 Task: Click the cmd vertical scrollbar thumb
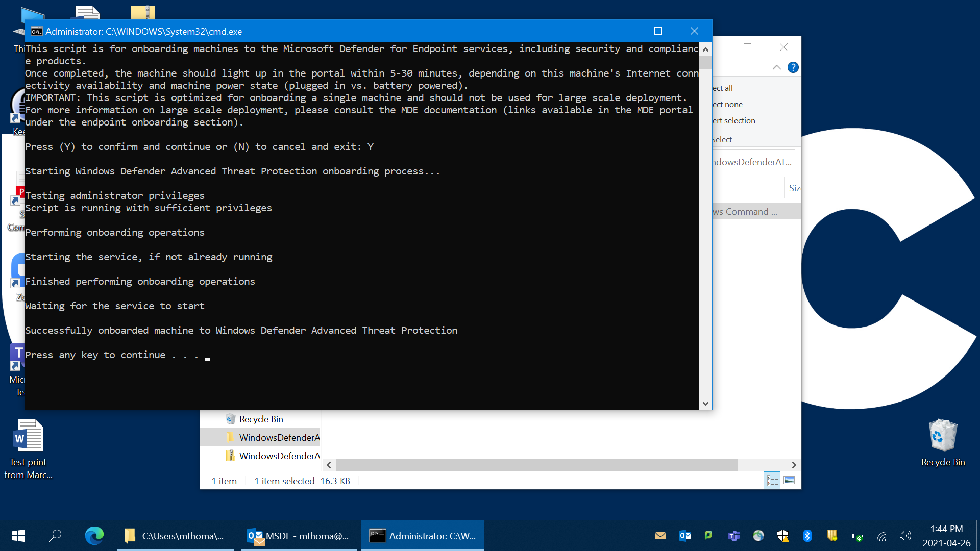pos(705,62)
